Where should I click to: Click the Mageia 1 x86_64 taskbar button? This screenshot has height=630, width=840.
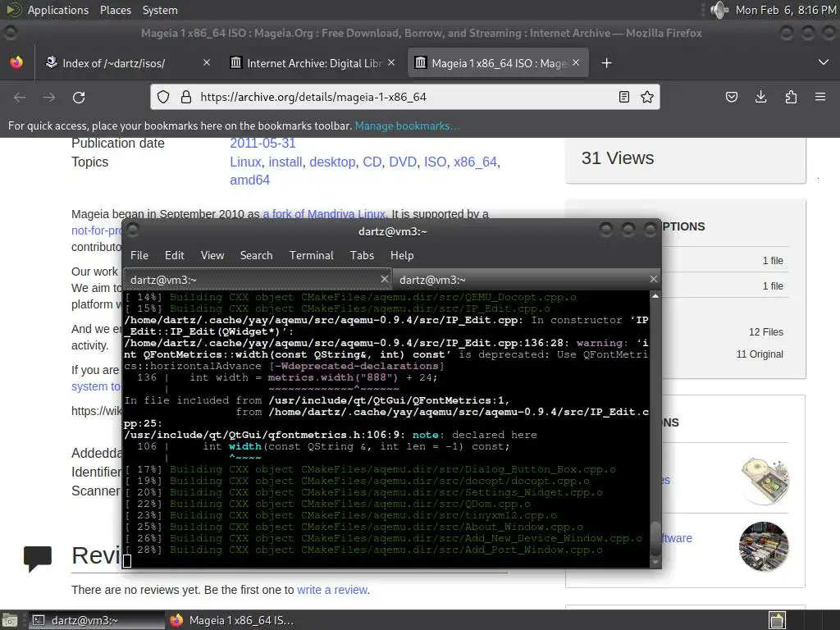[232, 620]
